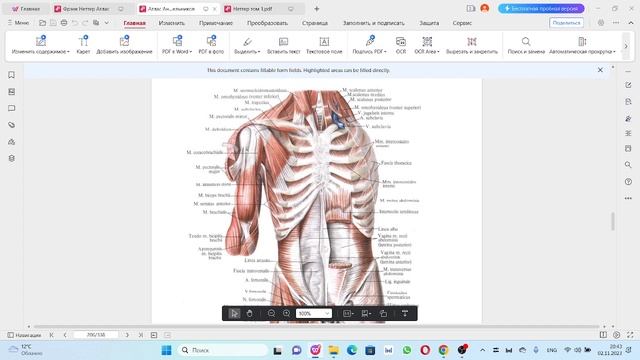Open Поиск и замена

tap(526, 45)
